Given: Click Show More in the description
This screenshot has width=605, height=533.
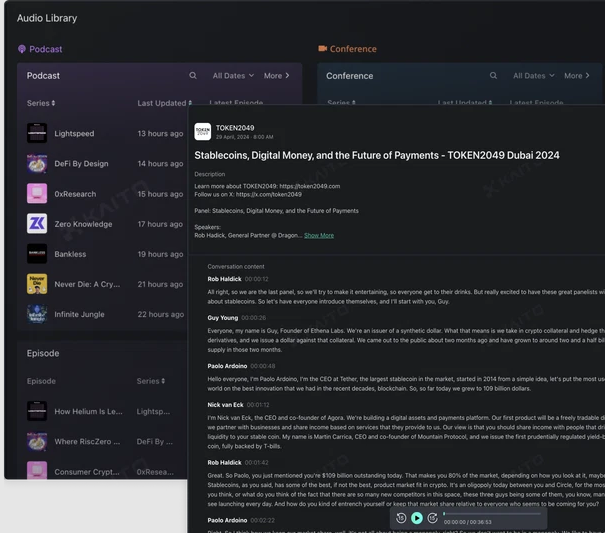Looking at the screenshot, I should coord(319,235).
